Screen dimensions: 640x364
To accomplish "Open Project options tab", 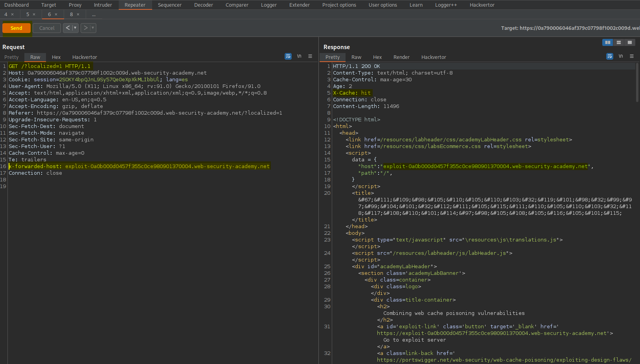I will tap(339, 5).
